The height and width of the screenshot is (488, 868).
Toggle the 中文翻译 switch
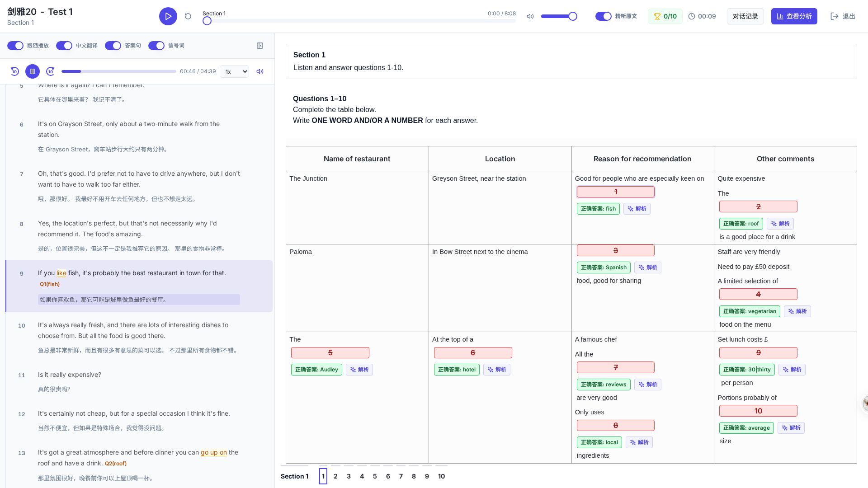64,46
